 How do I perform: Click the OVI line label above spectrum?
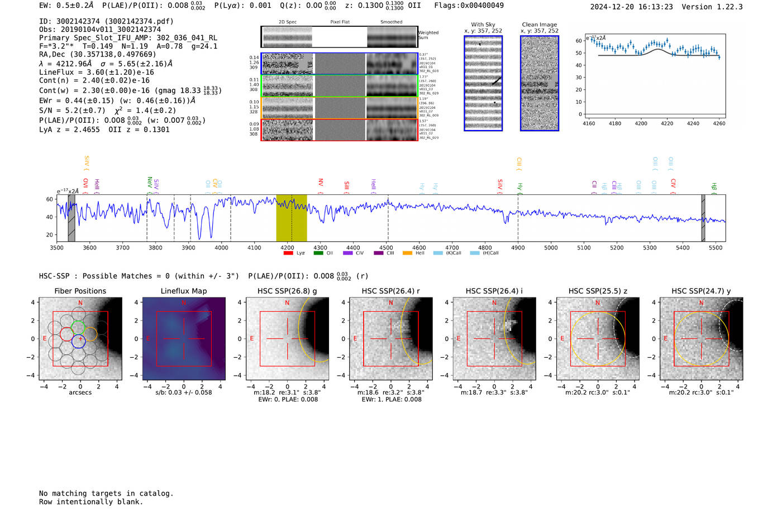[x=85, y=185]
